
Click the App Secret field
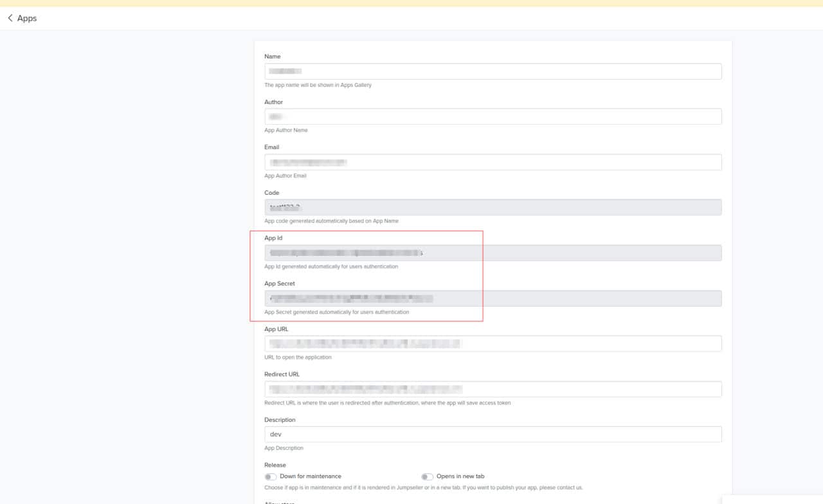pos(493,298)
